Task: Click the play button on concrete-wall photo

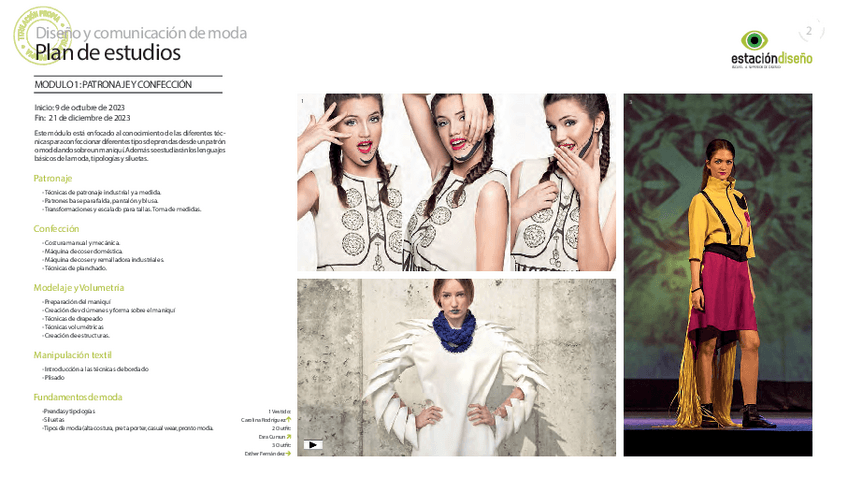Action: coord(313,445)
